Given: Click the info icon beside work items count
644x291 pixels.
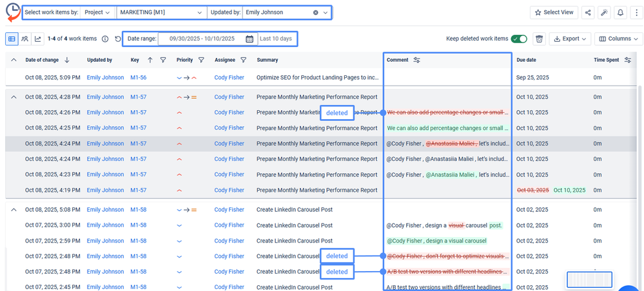Looking at the screenshot, I should 105,39.
